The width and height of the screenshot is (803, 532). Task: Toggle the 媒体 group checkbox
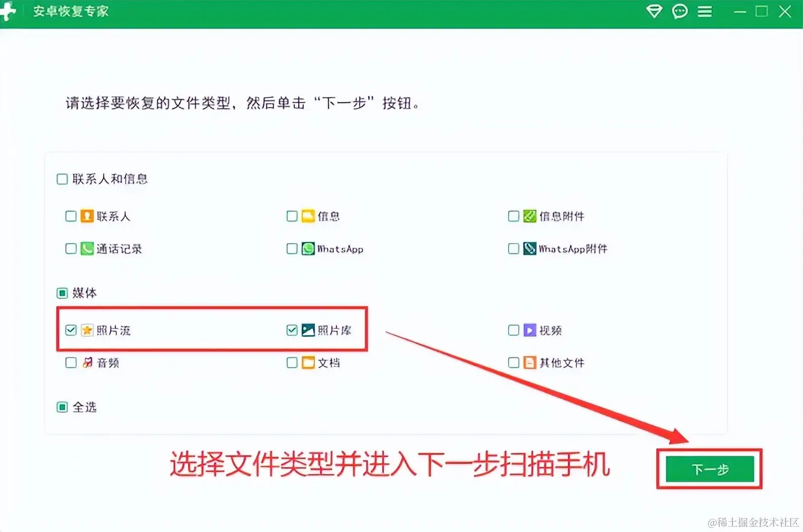pos(62,294)
